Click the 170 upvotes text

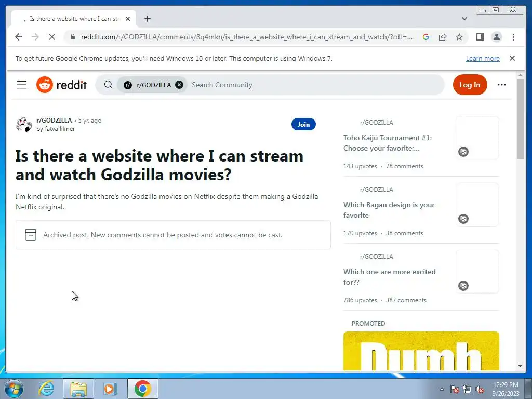click(x=360, y=233)
